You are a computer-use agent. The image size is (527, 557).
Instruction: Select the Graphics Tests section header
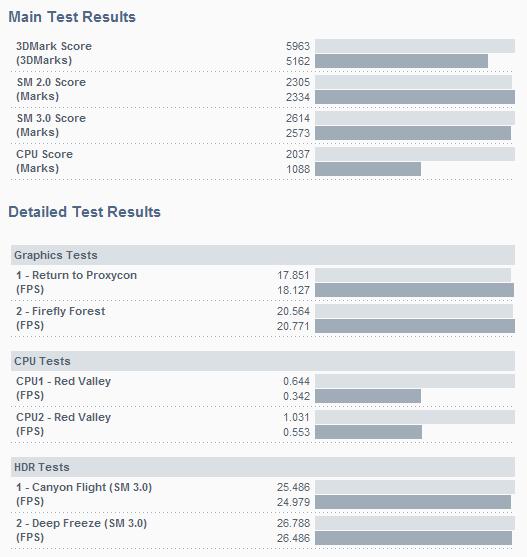(263, 255)
